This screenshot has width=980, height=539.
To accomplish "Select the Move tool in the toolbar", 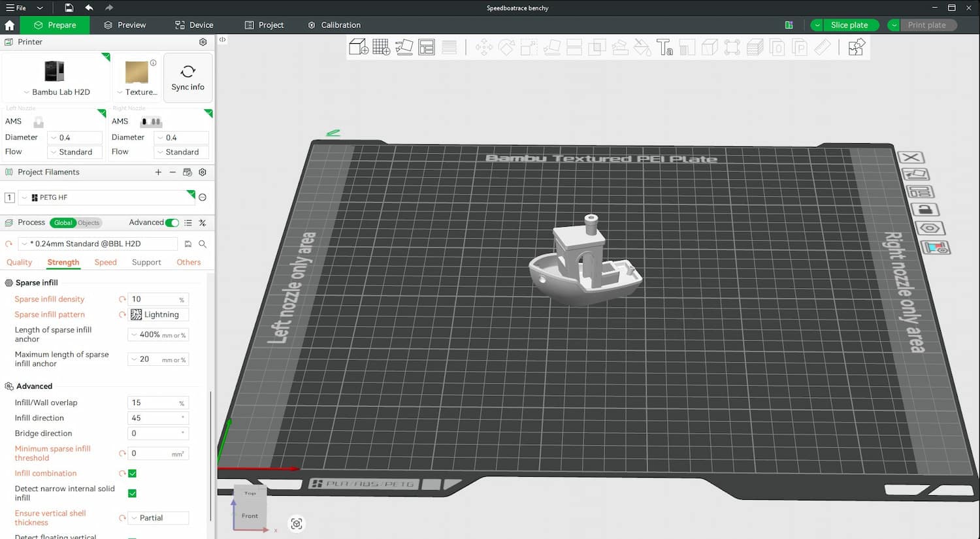I will tap(484, 47).
